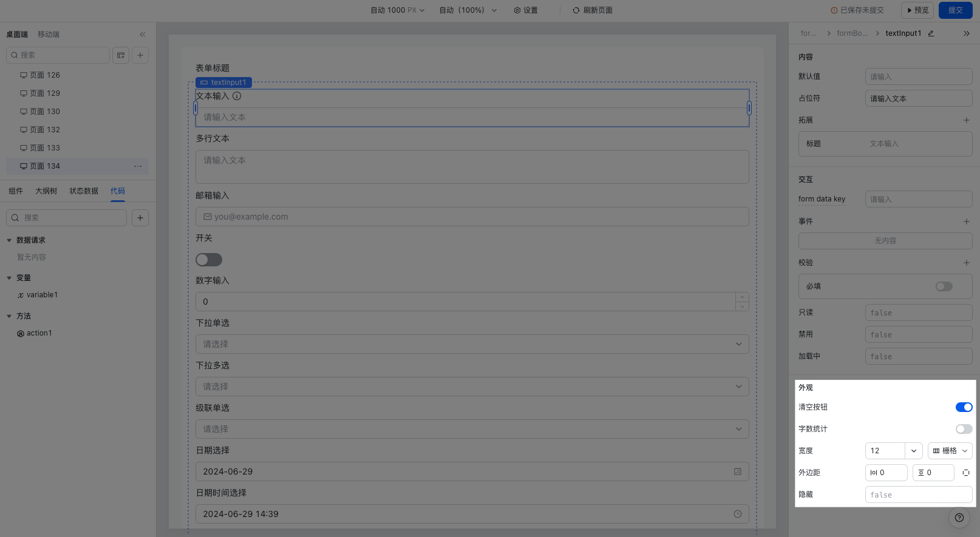Click the page search field
Viewport: 980px width, 537px height.
click(58, 55)
